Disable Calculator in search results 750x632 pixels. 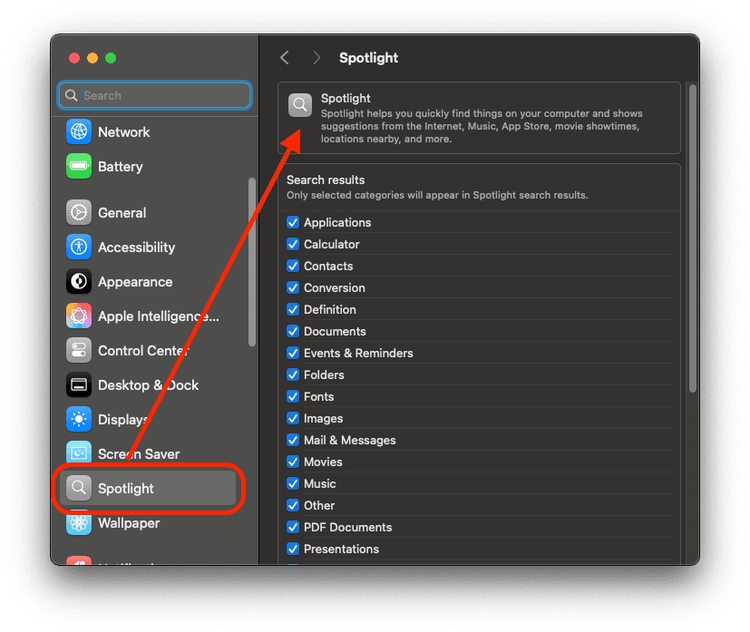[x=293, y=244]
